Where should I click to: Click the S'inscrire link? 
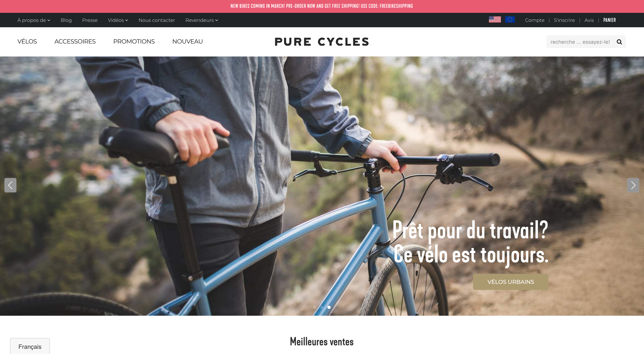[564, 20]
